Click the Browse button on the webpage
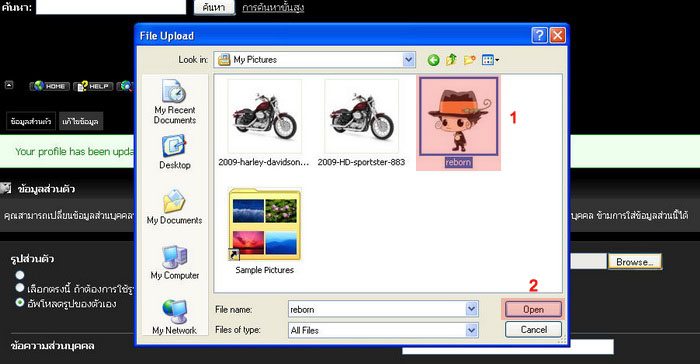The height and width of the screenshot is (364, 700). [x=634, y=262]
